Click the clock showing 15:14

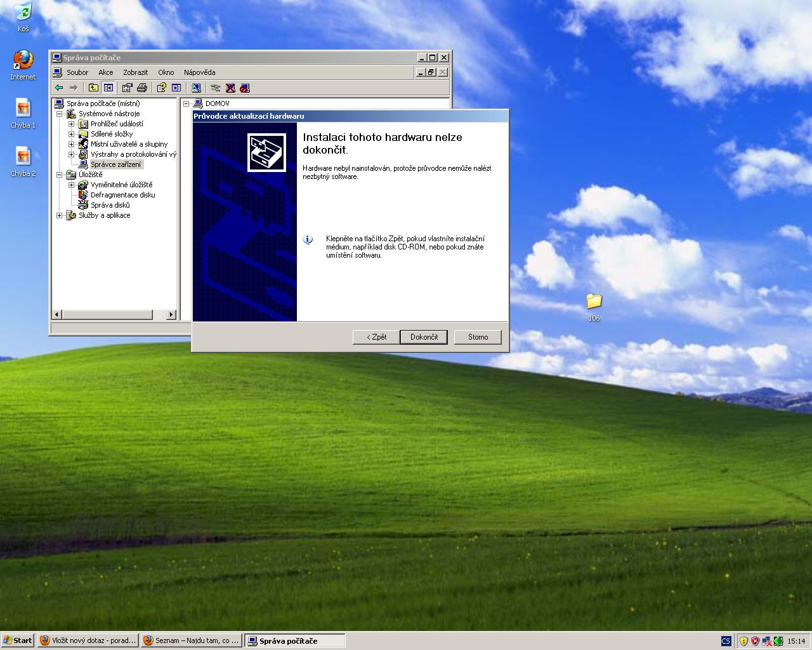[x=796, y=641]
